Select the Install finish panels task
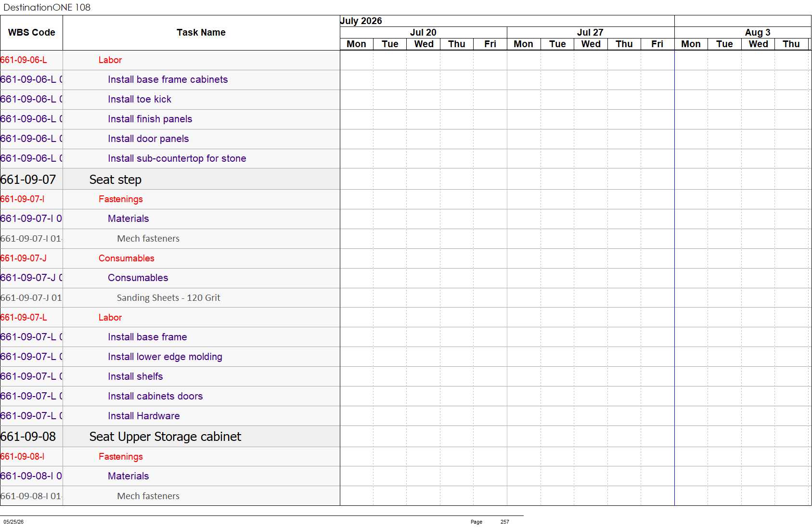The image size is (812, 528). coord(150,119)
